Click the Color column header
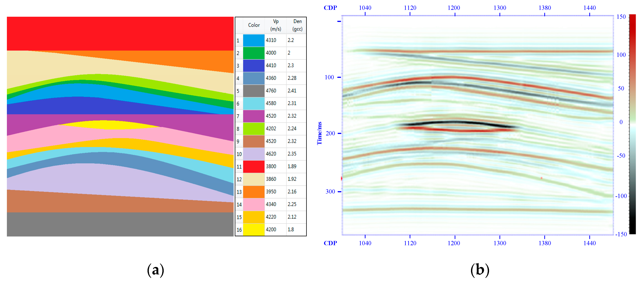Viewport: 644px width, 282px height. [254, 25]
